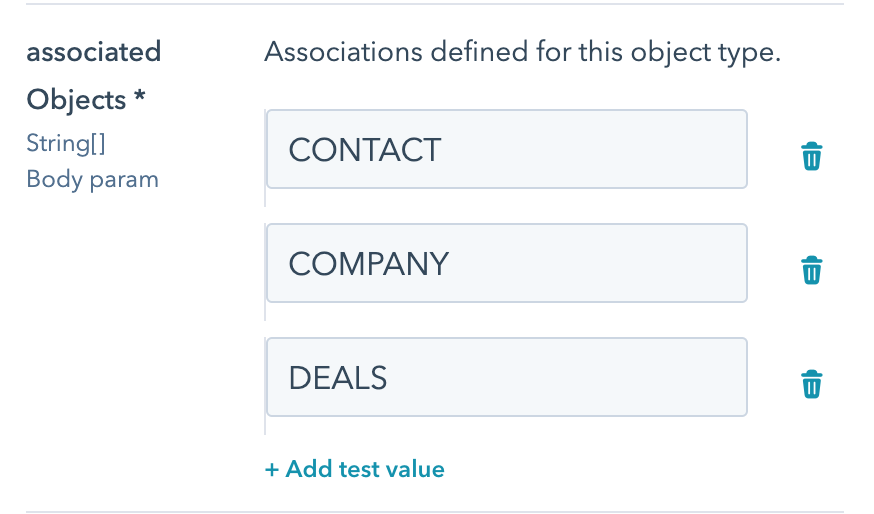This screenshot has height=514, width=874.
Task: Click into the COMPANY text field
Action: (506, 263)
